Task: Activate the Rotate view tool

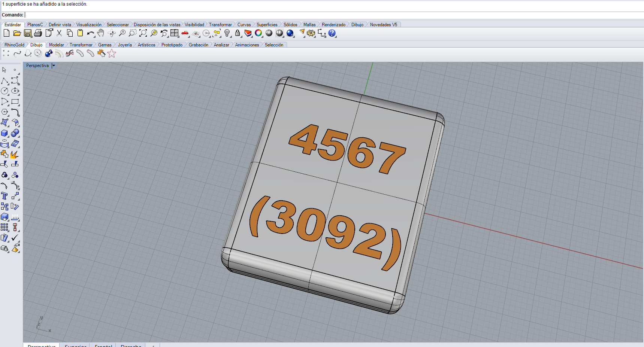Action: pos(112,33)
